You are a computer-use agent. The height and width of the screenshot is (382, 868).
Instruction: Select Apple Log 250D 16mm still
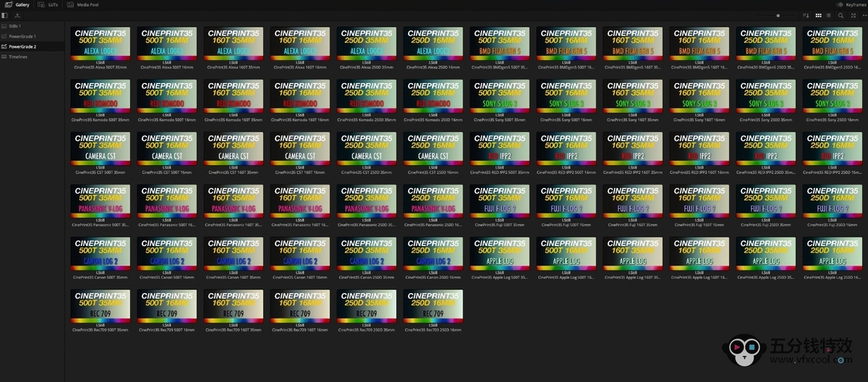[832, 254]
